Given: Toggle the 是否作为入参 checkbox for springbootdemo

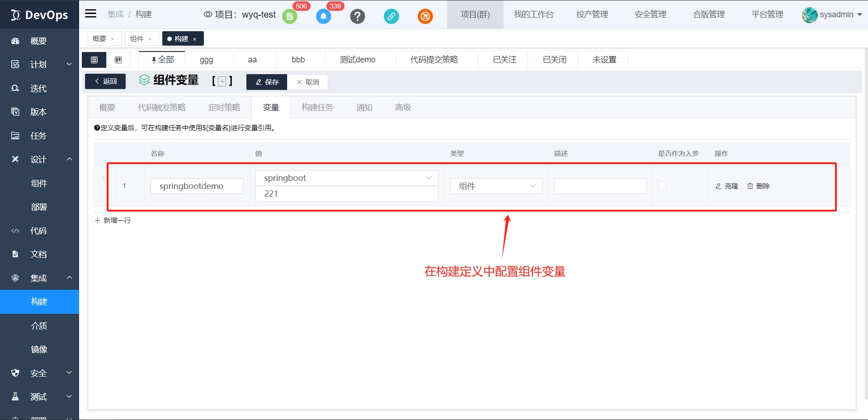Looking at the screenshot, I should tap(662, 185).
